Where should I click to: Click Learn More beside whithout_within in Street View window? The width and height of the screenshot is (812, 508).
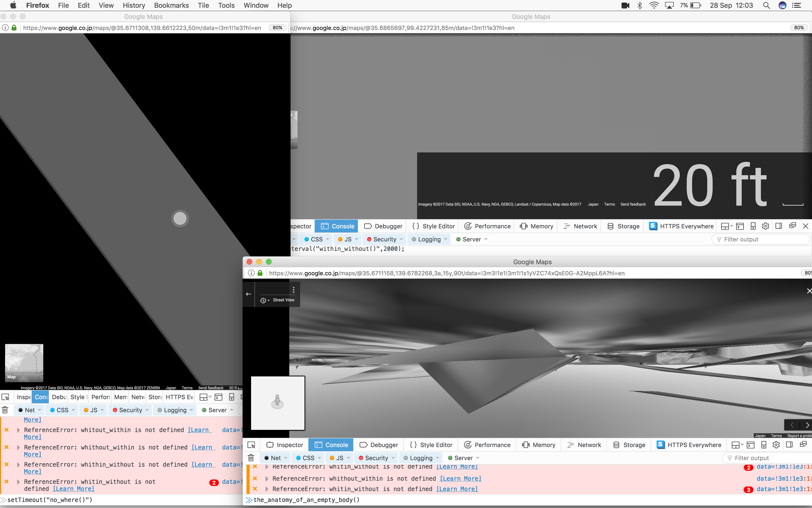(x=460, y=478)
